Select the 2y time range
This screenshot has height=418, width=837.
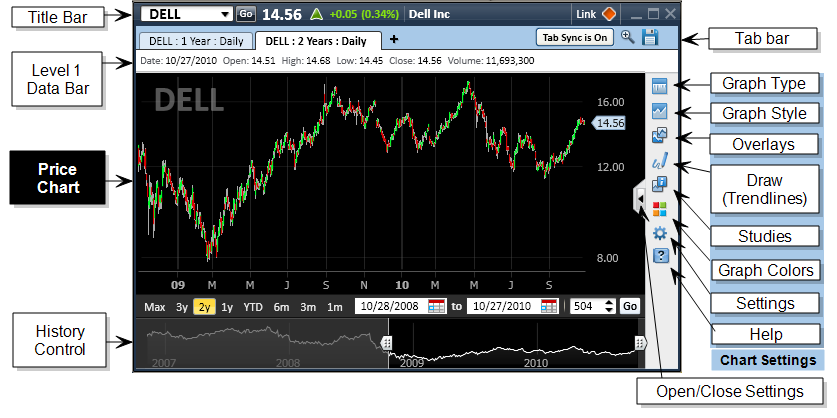[205, 307]
